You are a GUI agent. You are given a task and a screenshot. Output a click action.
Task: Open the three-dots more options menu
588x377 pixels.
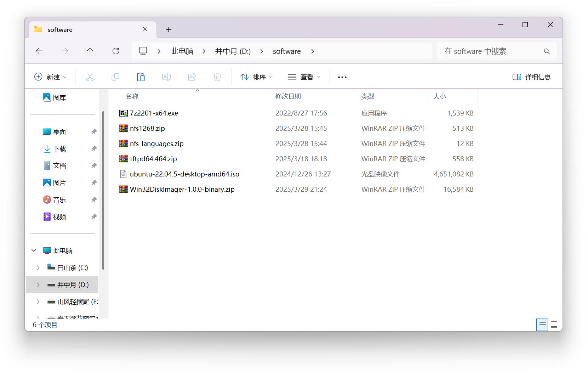click(342, 77)
